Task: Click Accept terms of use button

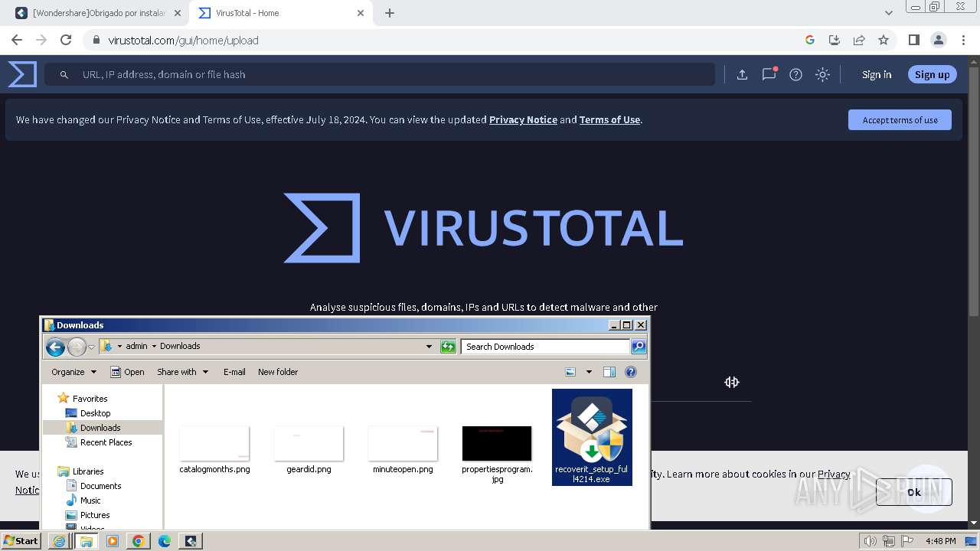Action: click(x=900, y=119)
